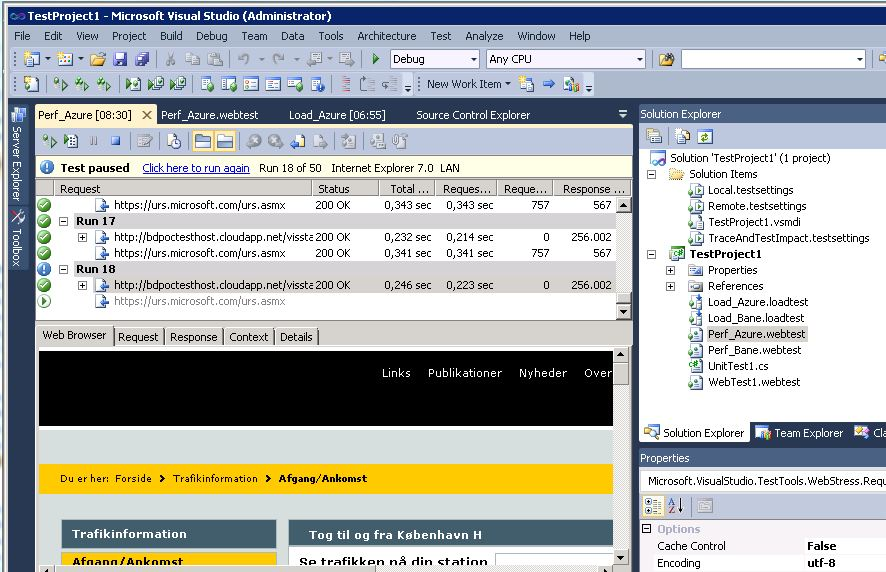Collapse the Solution Items folder
The width and height of the screenshot is (886, 572).
click(652, 174)
